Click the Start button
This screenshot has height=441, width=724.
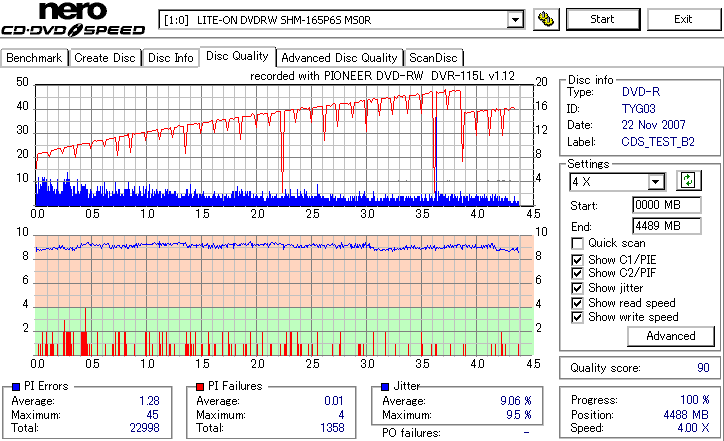(x=603, y=19)
